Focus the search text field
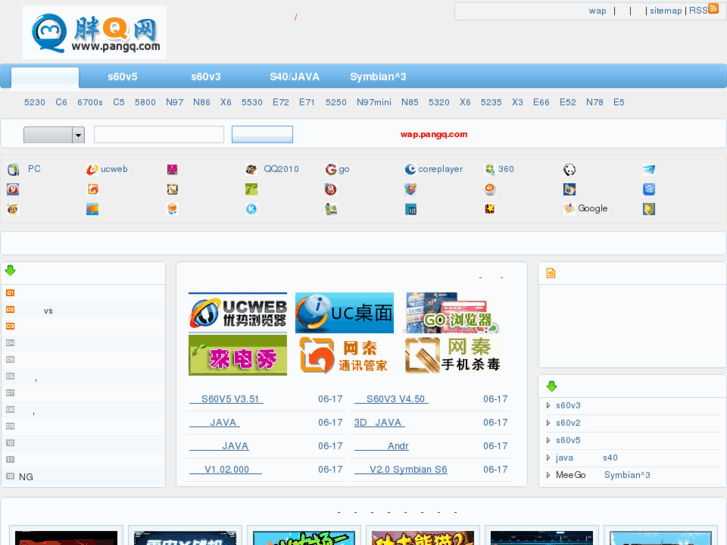The image size is (727, 545). coord(159,135)
